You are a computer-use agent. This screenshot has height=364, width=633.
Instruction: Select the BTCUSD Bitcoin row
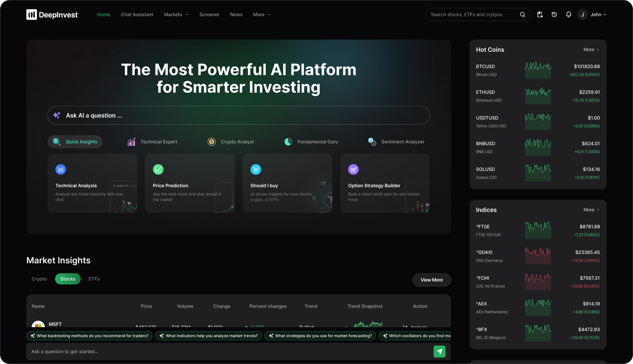pyautogui.click(x=537, y=70)
